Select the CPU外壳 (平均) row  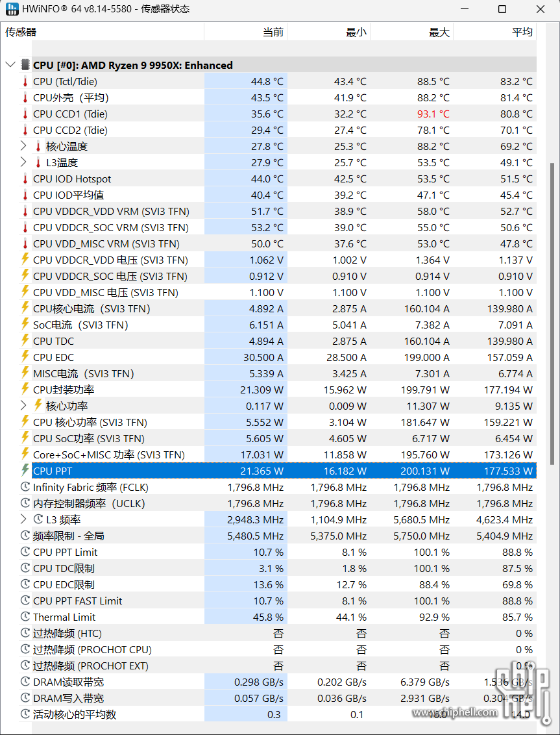coord(284,97)
